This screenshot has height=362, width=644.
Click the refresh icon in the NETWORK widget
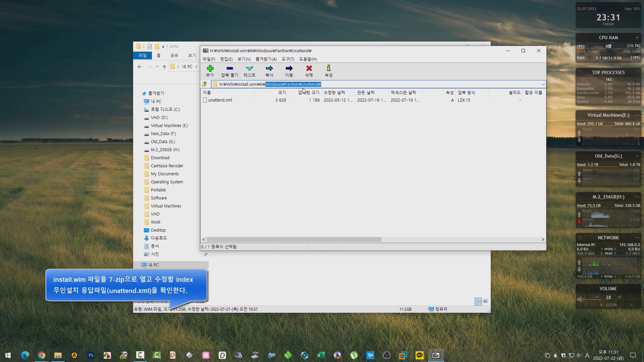(579, 238)
